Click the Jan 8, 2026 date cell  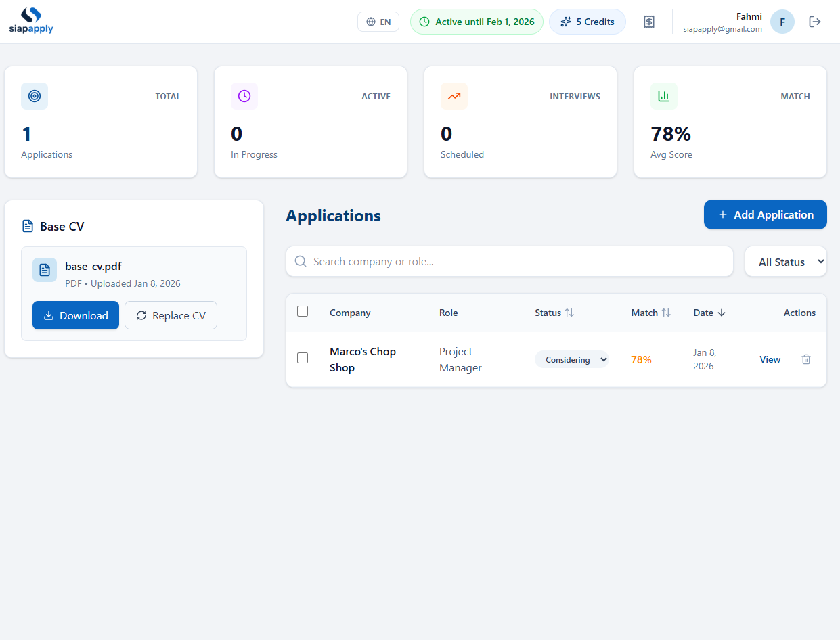[705, 359]
